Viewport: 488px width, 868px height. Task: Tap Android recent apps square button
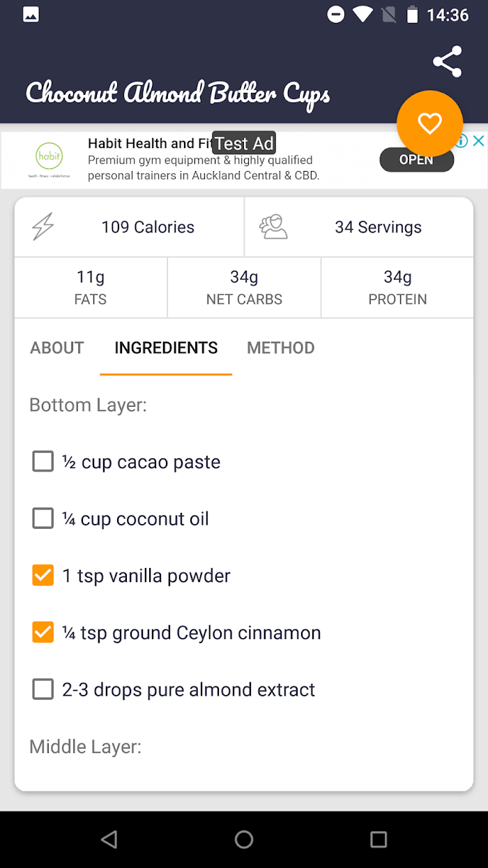[379, 839]
